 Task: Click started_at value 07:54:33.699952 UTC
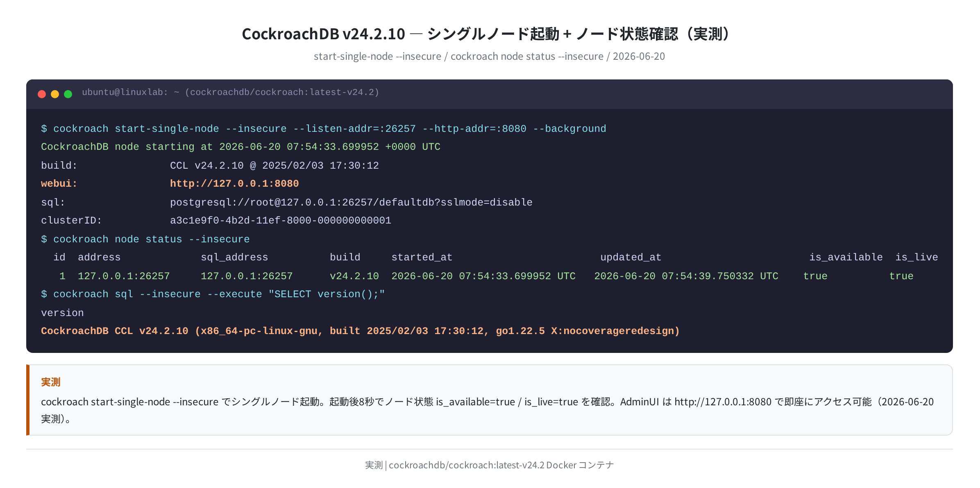[483, 276]
